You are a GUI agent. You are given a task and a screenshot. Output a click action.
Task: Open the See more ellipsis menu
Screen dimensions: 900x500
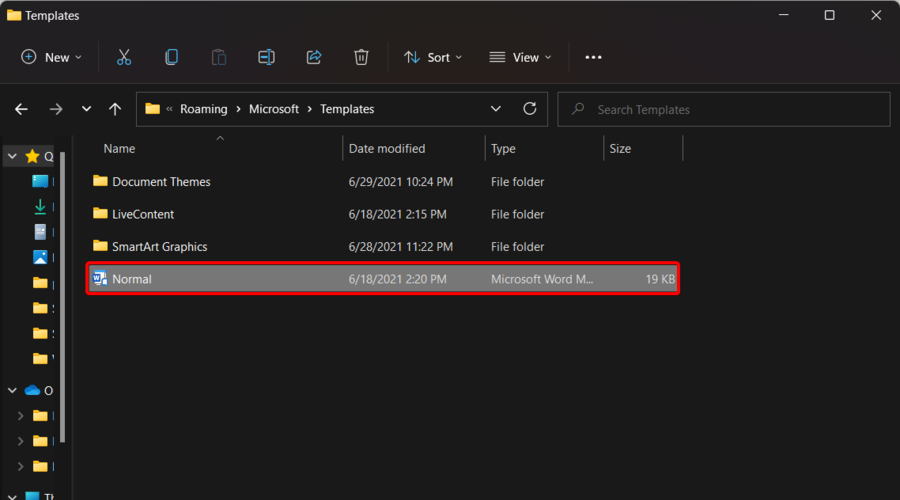[x=593, y=57]
